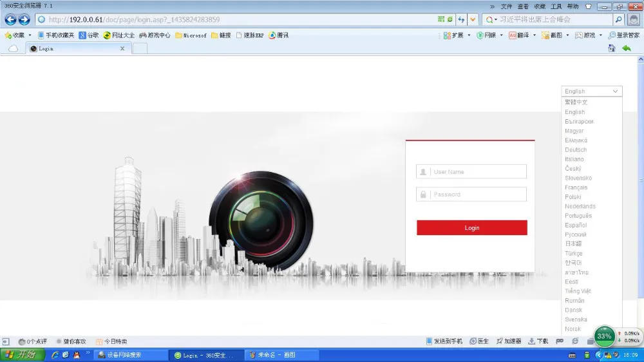
Task: Expand the 网银 dropdown arrow
Action: [x=502, y=35]
